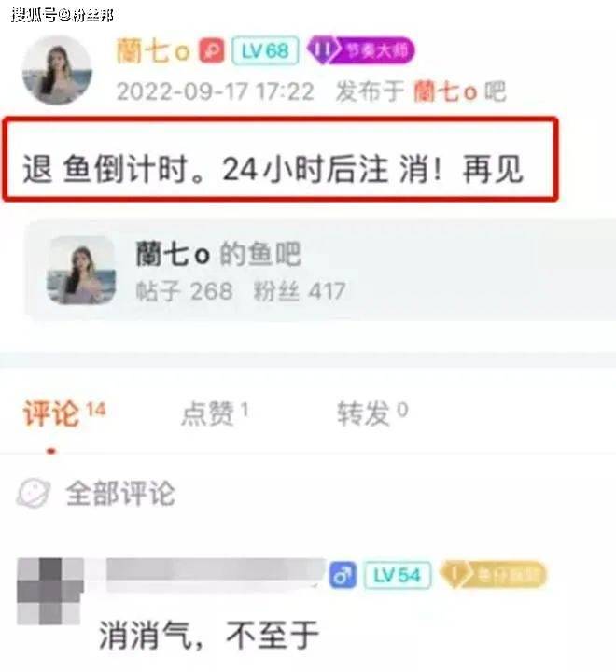Switch to the 点赞 1 tab

point(215,413)
